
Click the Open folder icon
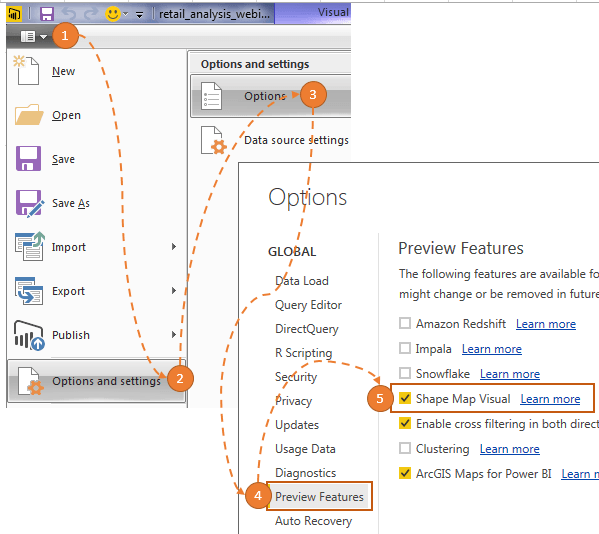pos(29,115)
